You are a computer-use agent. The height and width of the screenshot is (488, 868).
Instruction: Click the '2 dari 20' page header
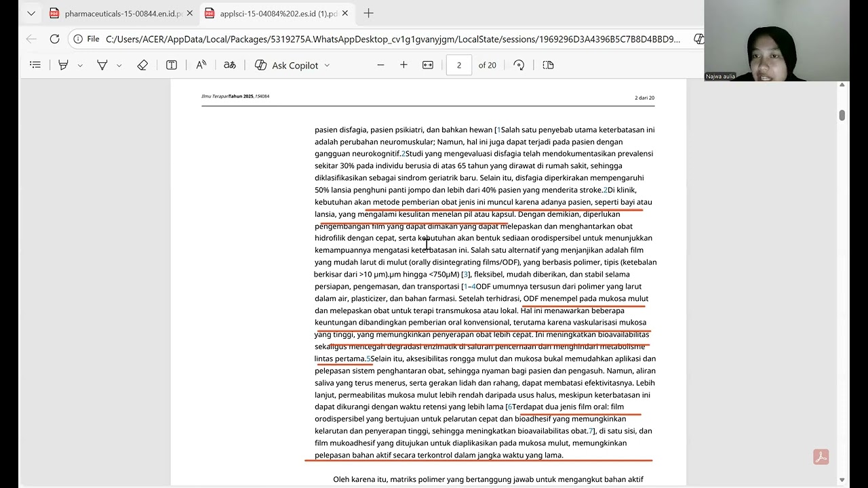click(x=644, y=98)
